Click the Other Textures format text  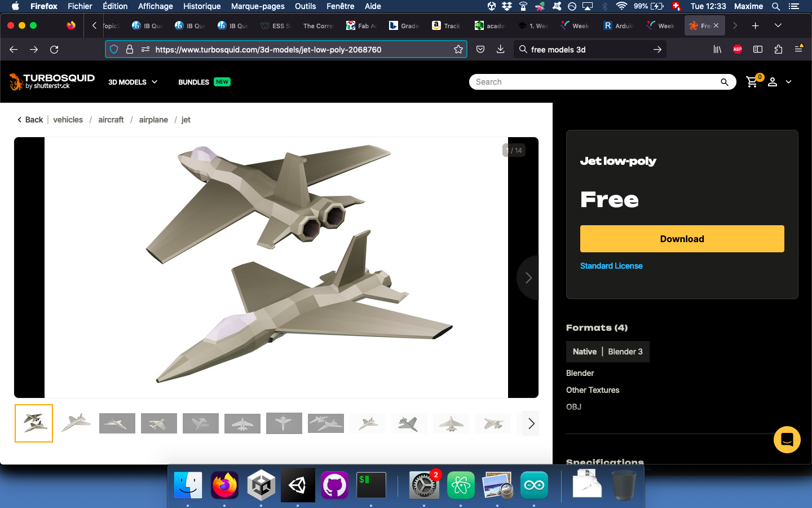click(x=593, y=390)
